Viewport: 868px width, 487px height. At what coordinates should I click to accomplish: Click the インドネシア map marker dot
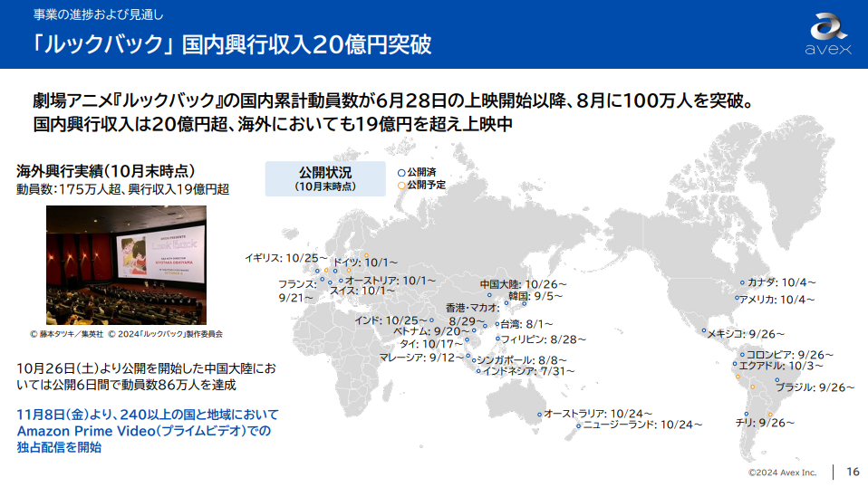point(478,370)
